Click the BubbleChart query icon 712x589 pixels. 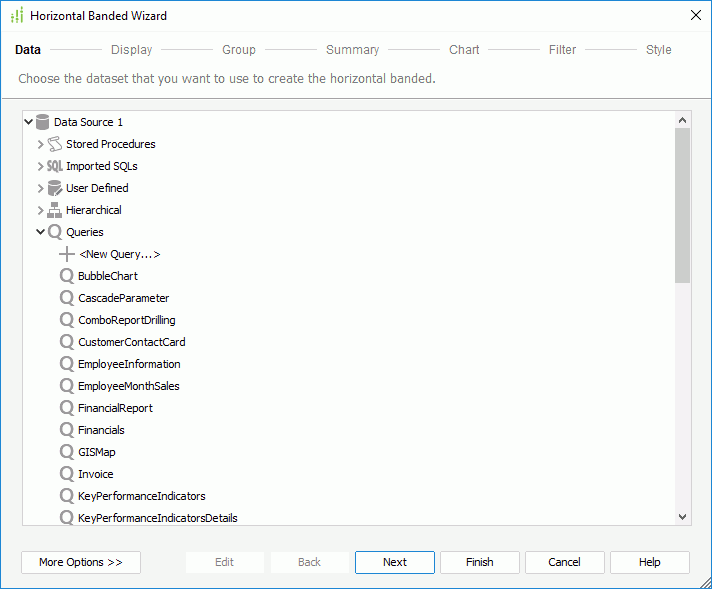67,276
